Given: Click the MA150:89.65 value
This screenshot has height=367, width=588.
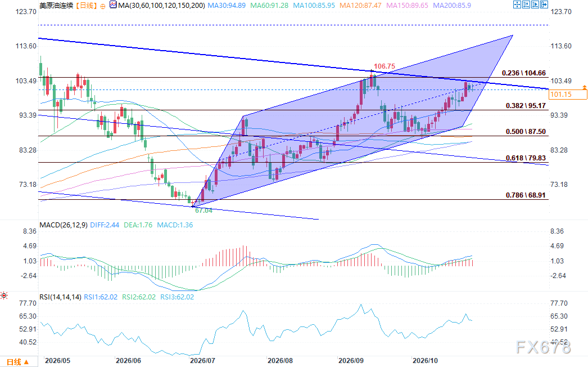Looking at the screenshot, I should [x=407, y=6].
